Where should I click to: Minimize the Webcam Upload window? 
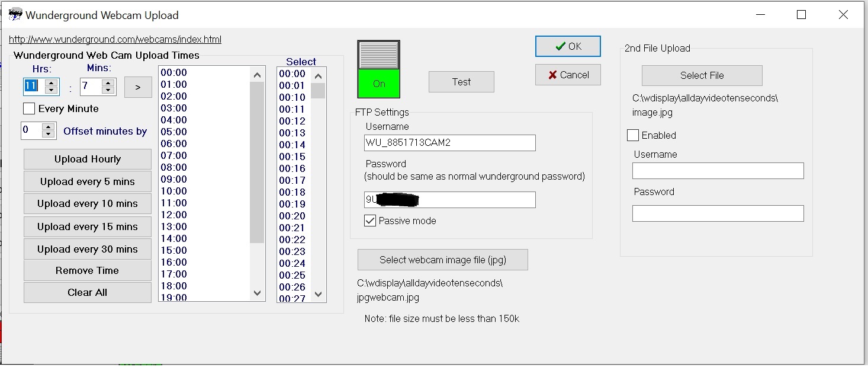pyautogui.click(x=760, y=15)
